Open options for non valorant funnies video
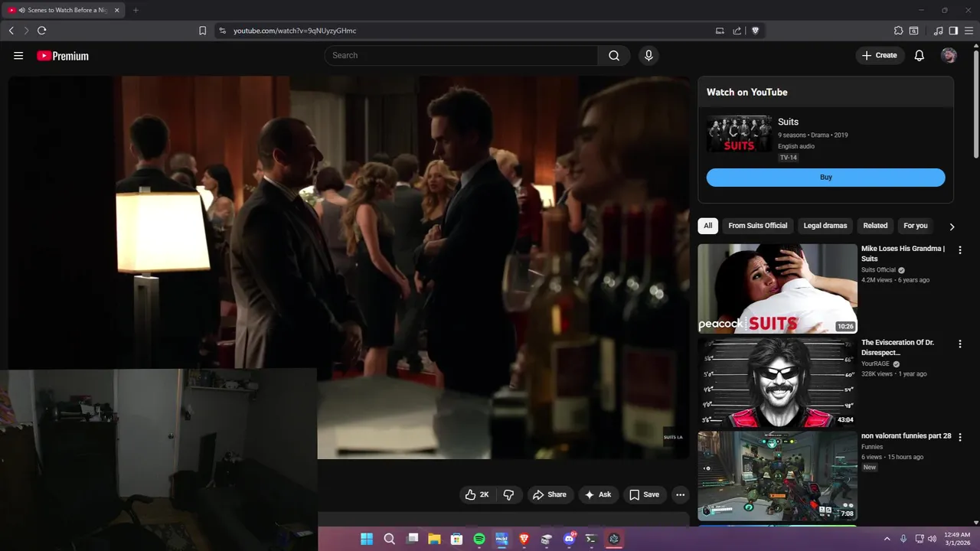This screenshot has width=980, height=551. tap(959, 437)
